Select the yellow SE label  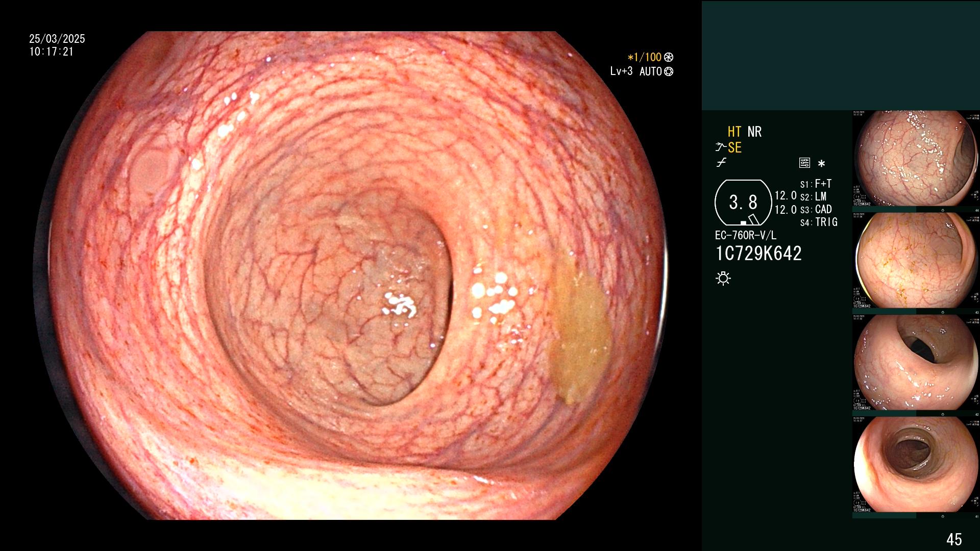tap(734, 147)
